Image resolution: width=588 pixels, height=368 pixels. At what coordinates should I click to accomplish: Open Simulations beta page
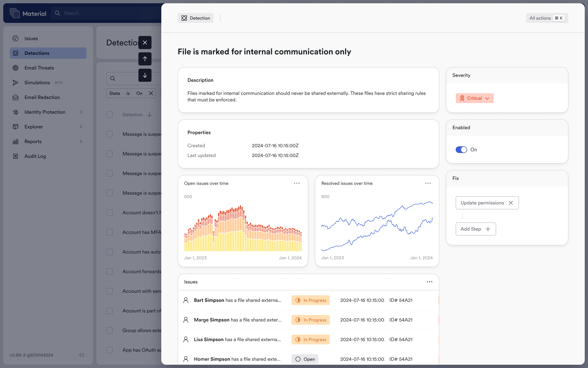pos(48,83)
